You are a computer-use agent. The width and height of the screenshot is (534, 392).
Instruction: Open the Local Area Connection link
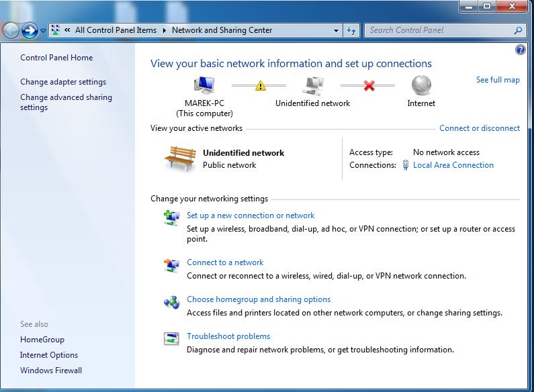(453, 165)
